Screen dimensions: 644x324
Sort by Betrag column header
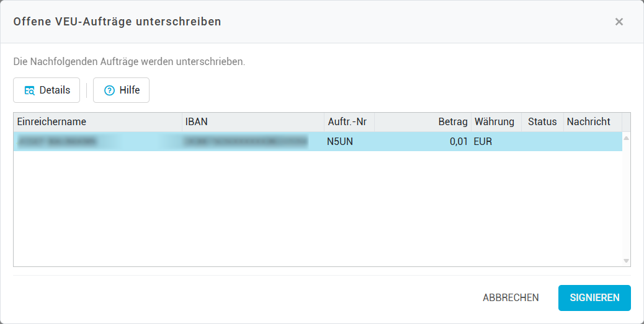pyautogui.click(x=453, y=122)
